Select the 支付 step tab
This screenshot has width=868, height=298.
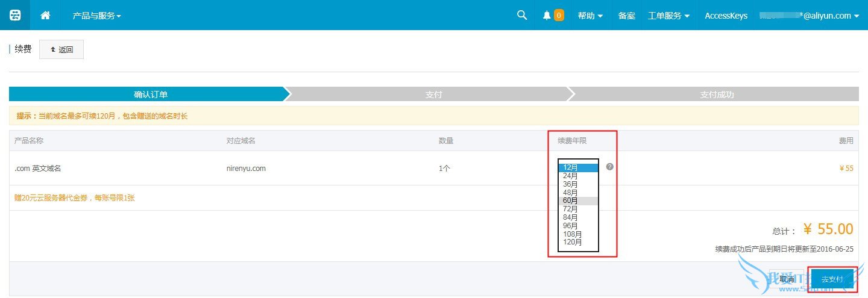433,95
